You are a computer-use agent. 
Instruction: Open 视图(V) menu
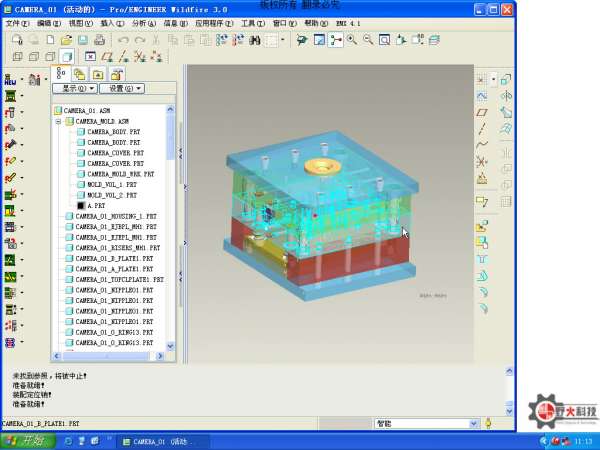click(x=81, y=23)
